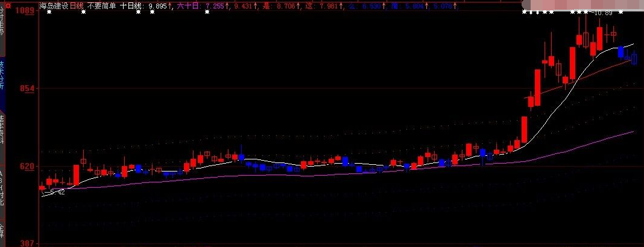
Task: Select the 不要简单 indicator name
Action: [x=101, y=6]
